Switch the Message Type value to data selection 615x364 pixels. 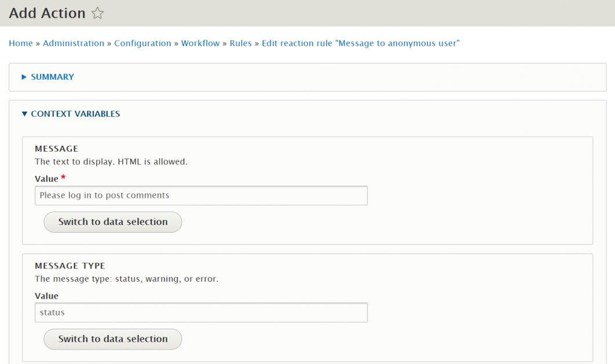pos(112,339)
